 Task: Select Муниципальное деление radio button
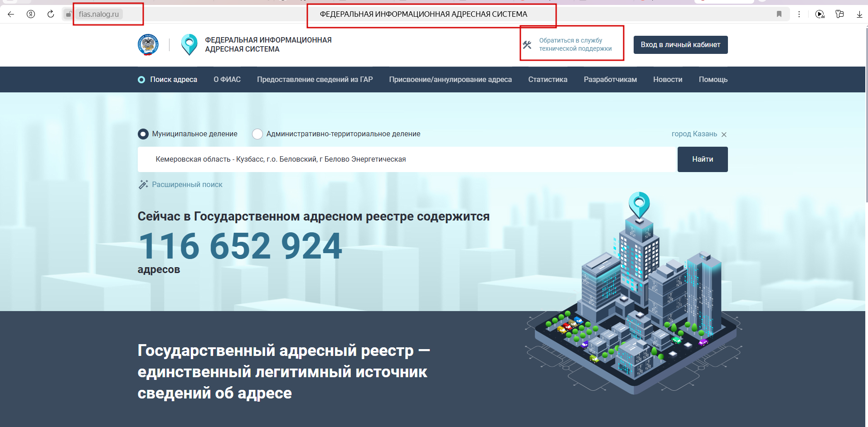coord(143,134)
